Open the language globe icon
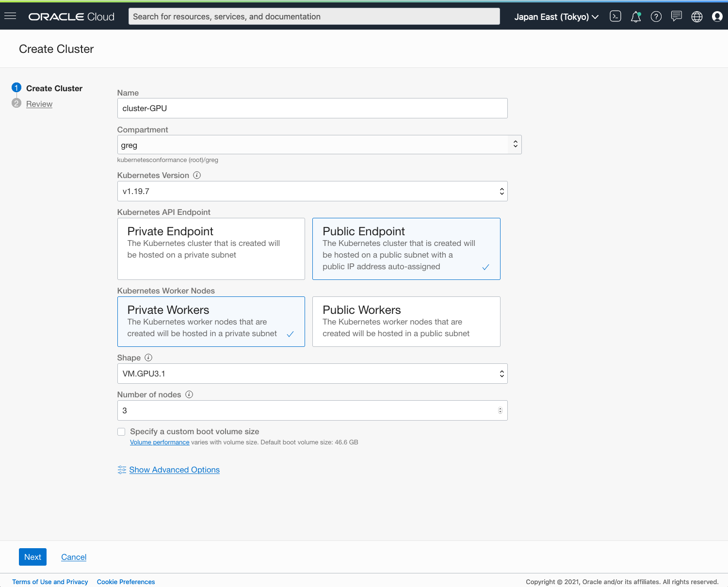 [x=697, y=16]
